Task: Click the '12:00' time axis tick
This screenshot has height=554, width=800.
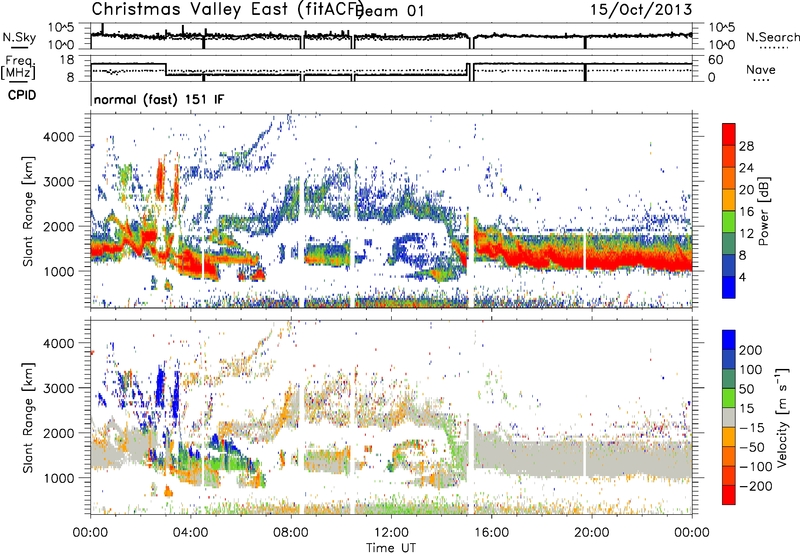Action: tap(391, 533)
